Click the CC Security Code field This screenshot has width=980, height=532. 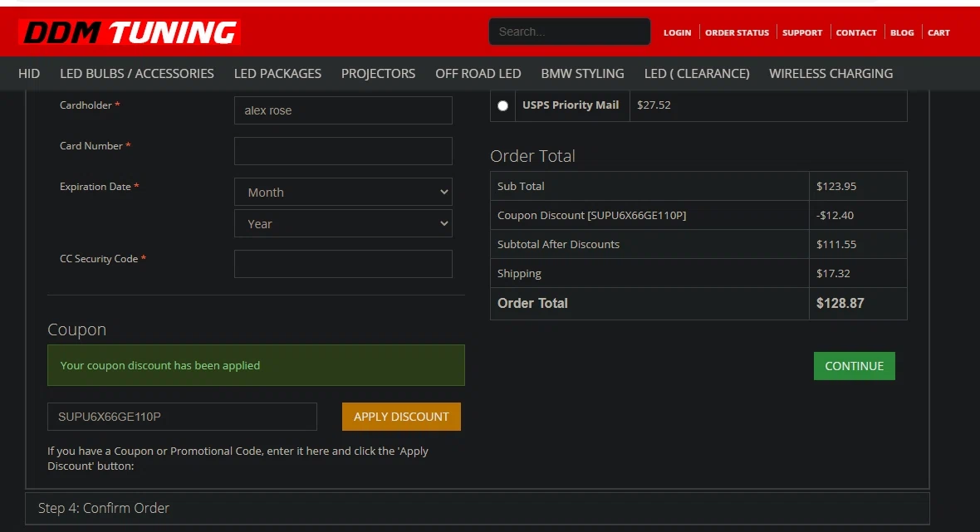click(343, 264)
